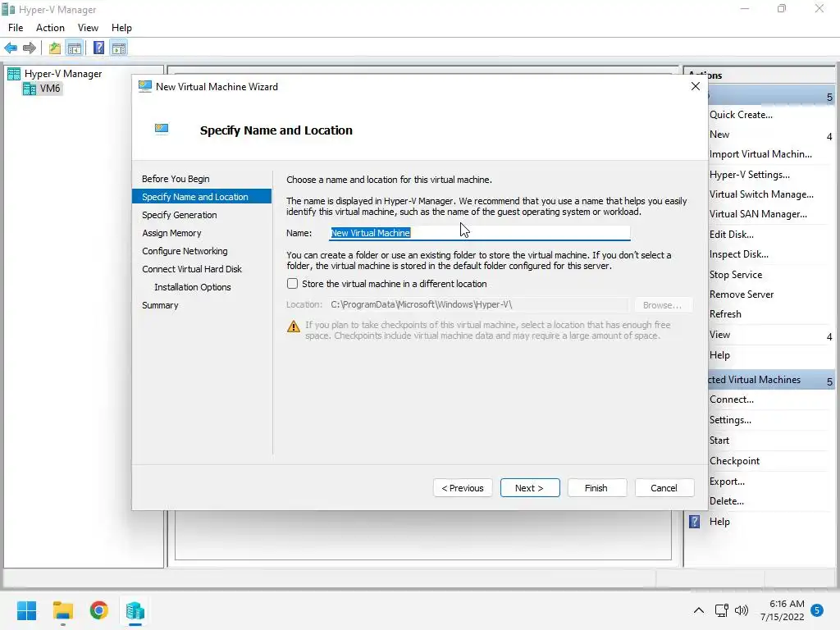Open Virtual Switch Manager action
The width and height of the screenshot is (840, 630).
[761, 194]
